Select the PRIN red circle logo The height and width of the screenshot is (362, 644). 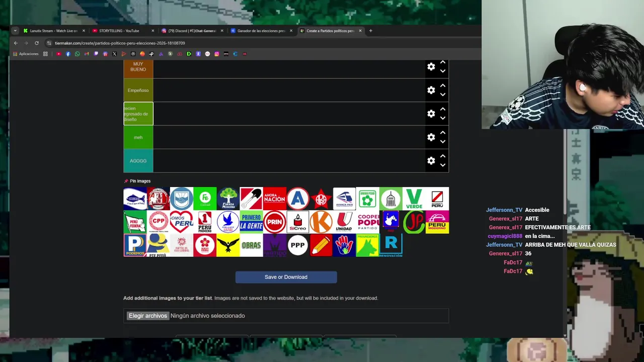(x=275, y=222)
